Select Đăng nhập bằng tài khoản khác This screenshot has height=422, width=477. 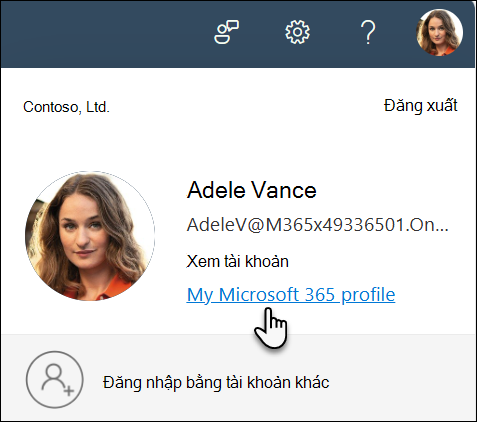216,382
